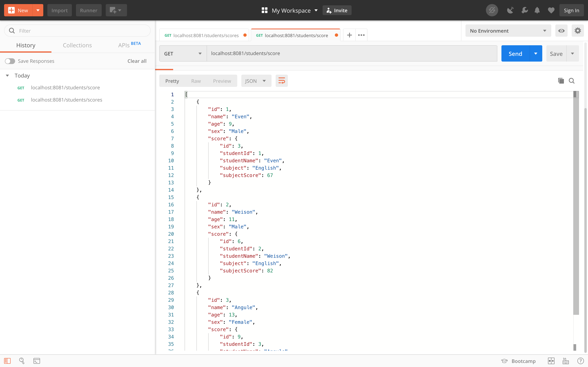Open the GET method dropdown
Image resolution: width=588 pixels, height=367 pixels.
183,53
